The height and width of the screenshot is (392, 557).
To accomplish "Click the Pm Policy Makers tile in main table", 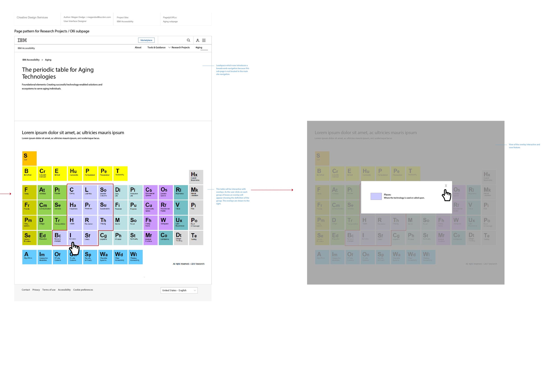I will coord(29,223).
